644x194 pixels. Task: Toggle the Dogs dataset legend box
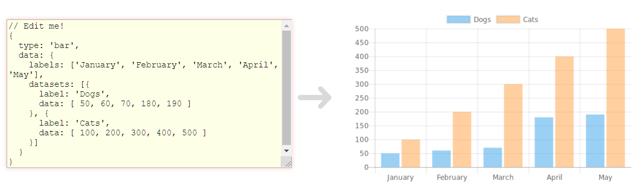(x=459, y=19)
